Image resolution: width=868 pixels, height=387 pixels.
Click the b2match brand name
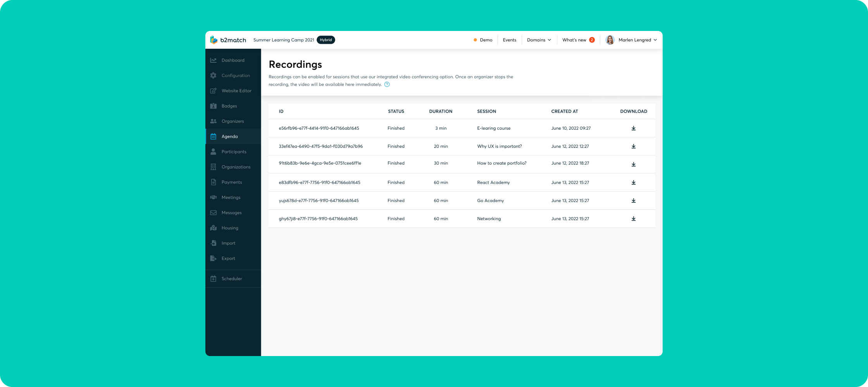click(x=233, y=40)
